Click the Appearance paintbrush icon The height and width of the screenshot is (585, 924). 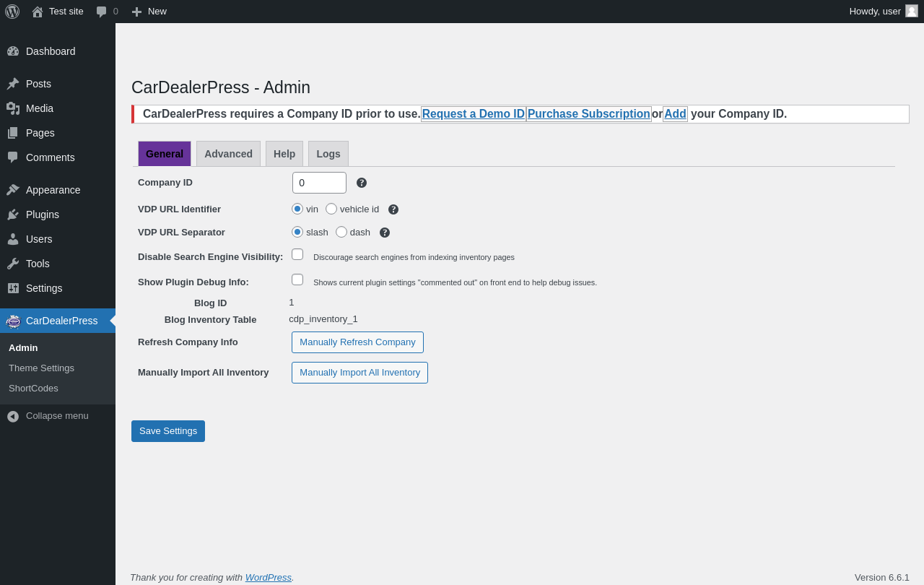pos(13,190)
